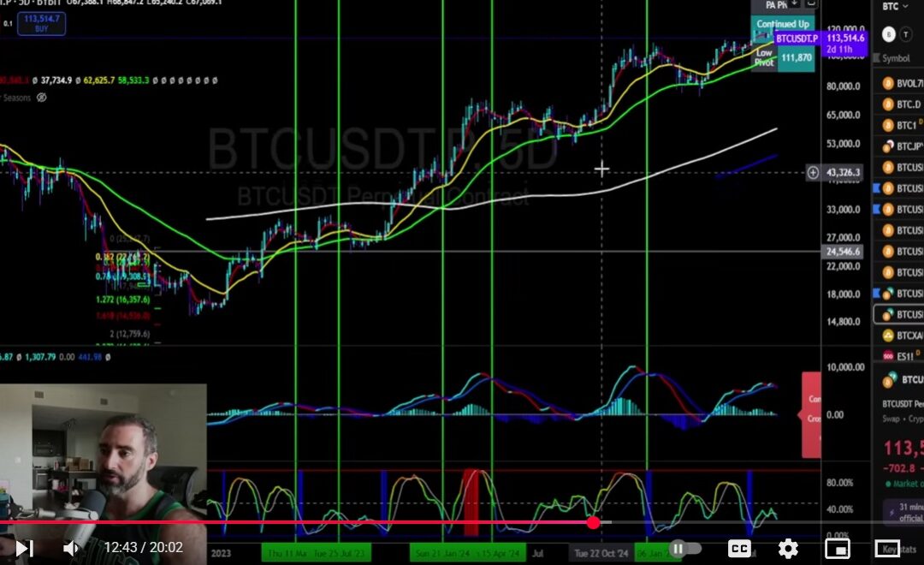The image size is (924, 565).
Task: Click the 113,514.7 BUY button
Action: pos(41,23)
